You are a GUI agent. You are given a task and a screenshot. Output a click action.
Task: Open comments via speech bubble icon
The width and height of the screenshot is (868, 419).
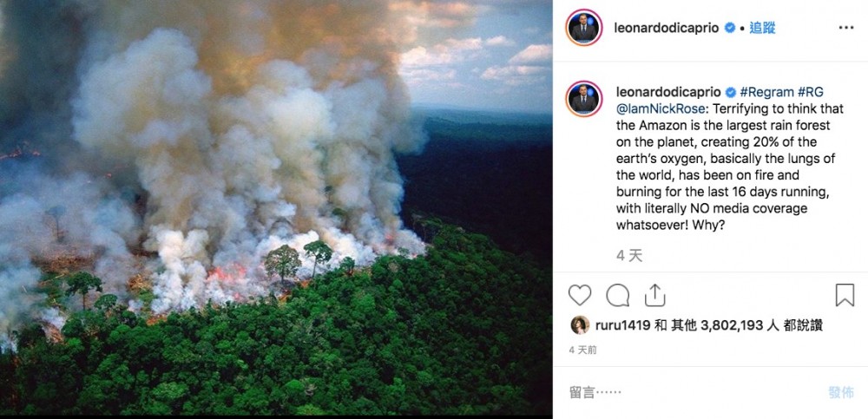pos(617,296)
